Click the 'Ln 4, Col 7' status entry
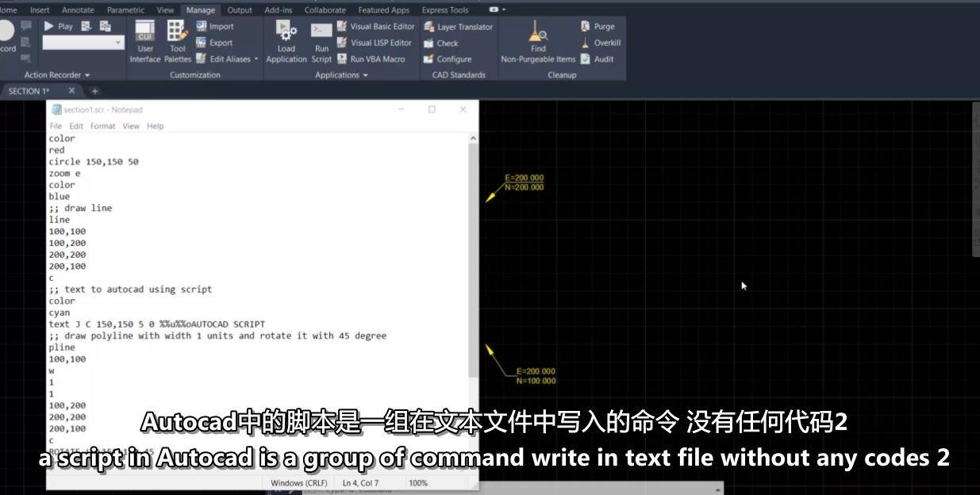980x495 pixels. (361, 483)
